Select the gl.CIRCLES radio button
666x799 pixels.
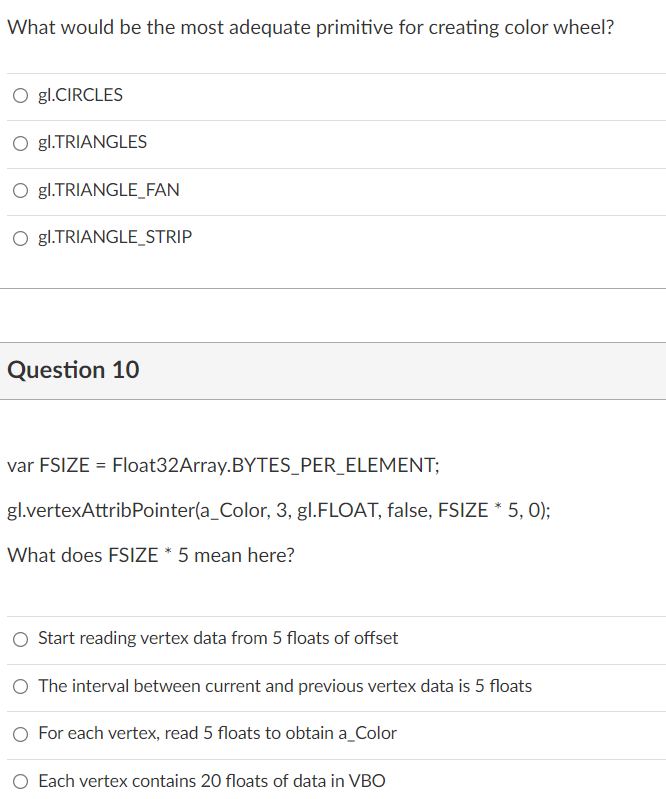(20, 95)
